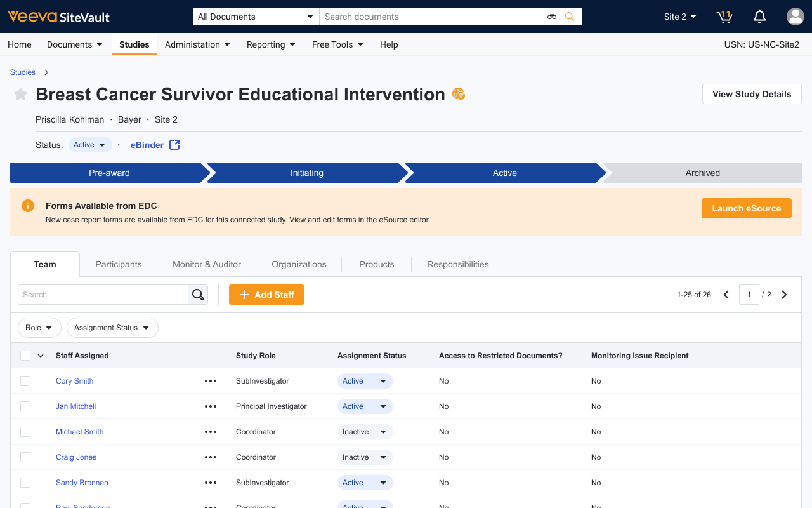Click the Launch eSource button
Image resolution: width=812 pixels, height=508 pixels.
(x=746, y=208)
